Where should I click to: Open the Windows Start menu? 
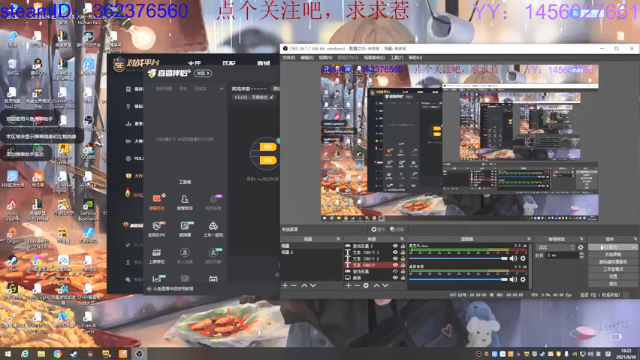click(8, 354)
